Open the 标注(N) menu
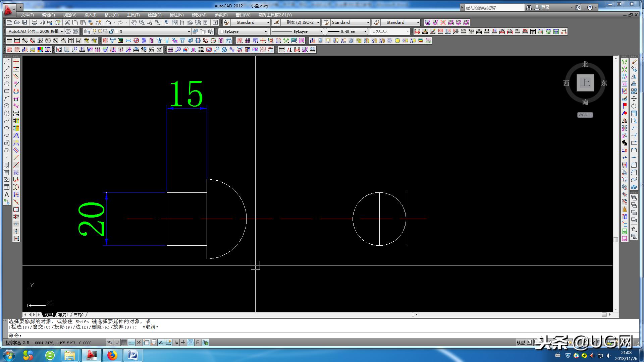 tap(176, 15)
